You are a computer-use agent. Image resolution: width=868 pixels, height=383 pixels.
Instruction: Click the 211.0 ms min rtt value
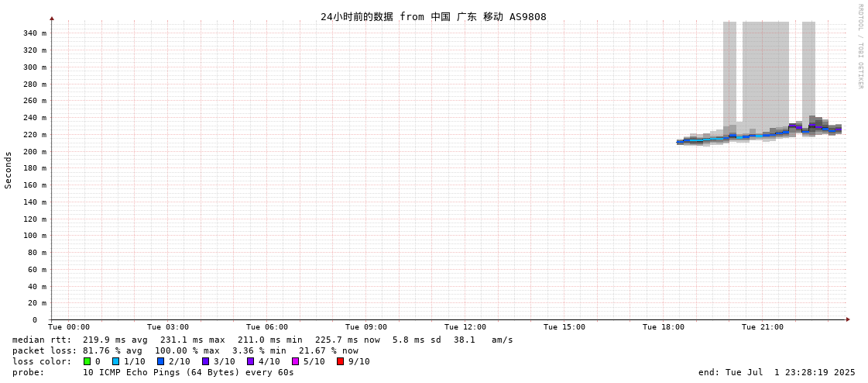pos(270,340)
